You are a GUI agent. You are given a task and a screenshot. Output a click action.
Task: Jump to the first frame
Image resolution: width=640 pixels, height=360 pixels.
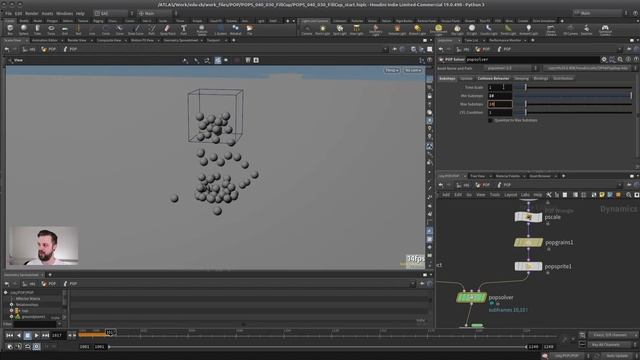click(x=9, y=336)
